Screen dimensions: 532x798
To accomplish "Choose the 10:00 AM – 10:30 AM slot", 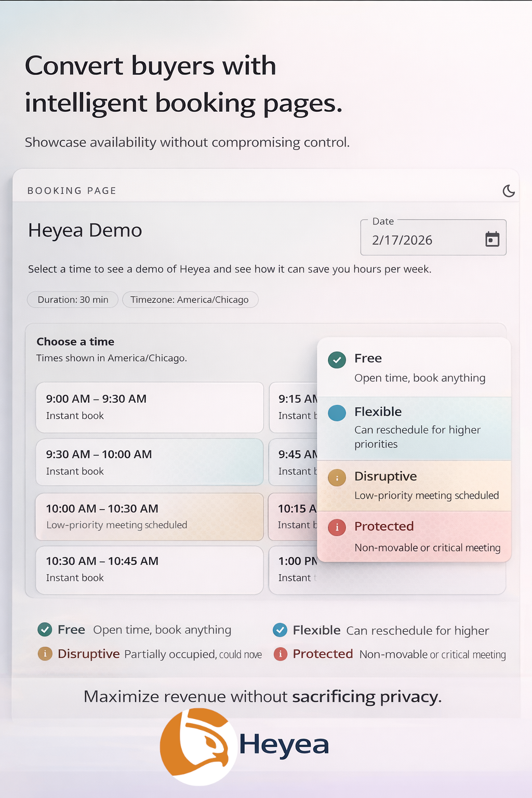I will pyautogui.click(x=149, y=516).
